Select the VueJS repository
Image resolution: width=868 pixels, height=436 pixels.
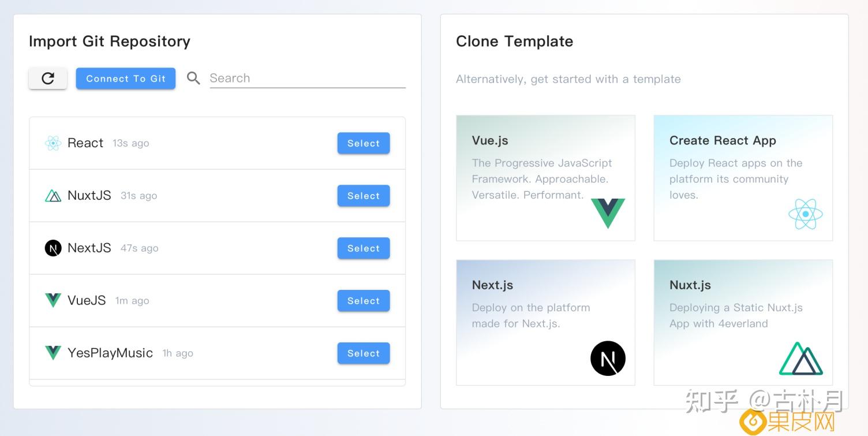[364, 301]
